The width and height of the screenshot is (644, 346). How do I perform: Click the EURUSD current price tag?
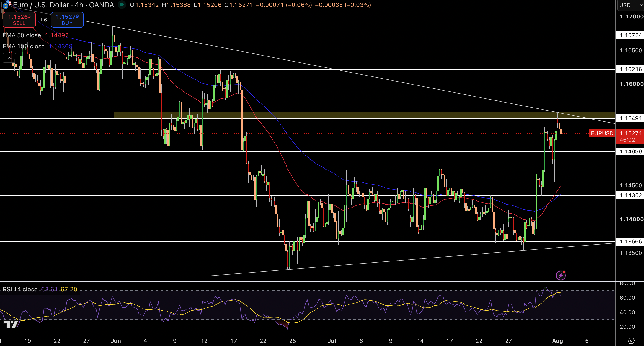[602, 133]
